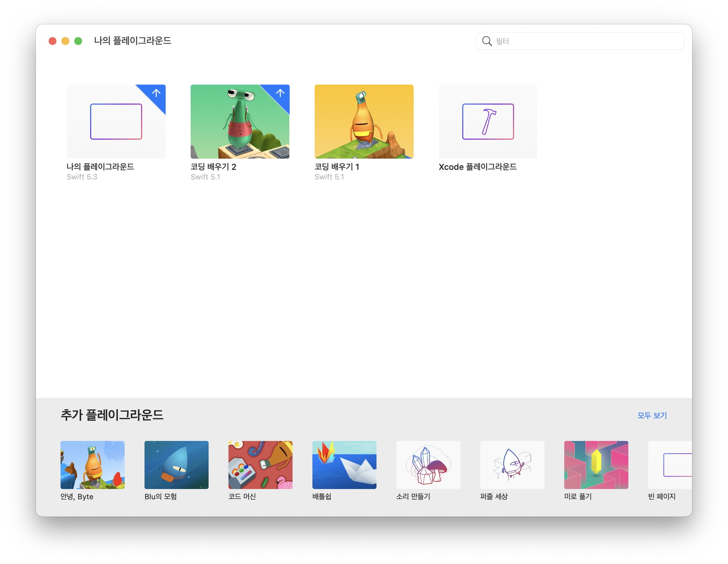728x564 pixels.
Task: Select the Blu의 모험 playground
Action: pyautogui.click(x=176, y=465)
